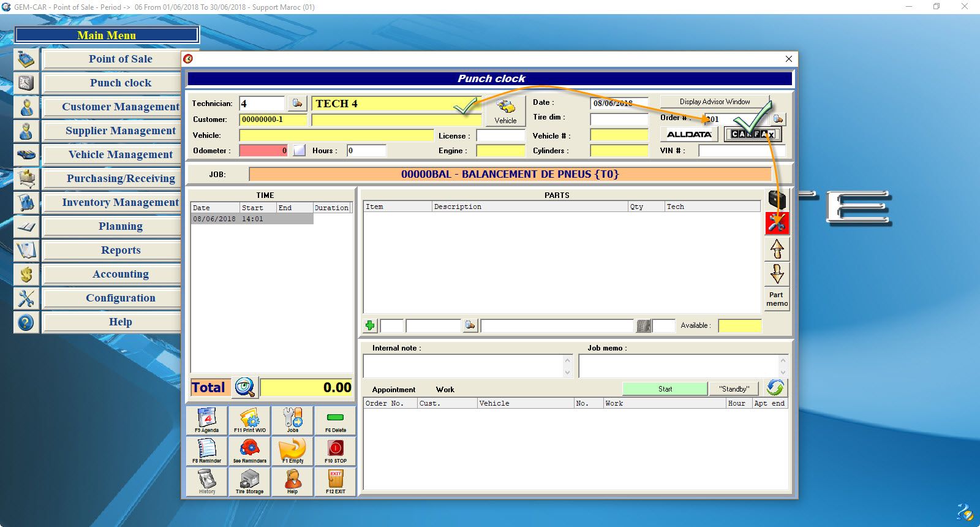
Task: Click the Reports book icon
Action: (x=26, y=251)
